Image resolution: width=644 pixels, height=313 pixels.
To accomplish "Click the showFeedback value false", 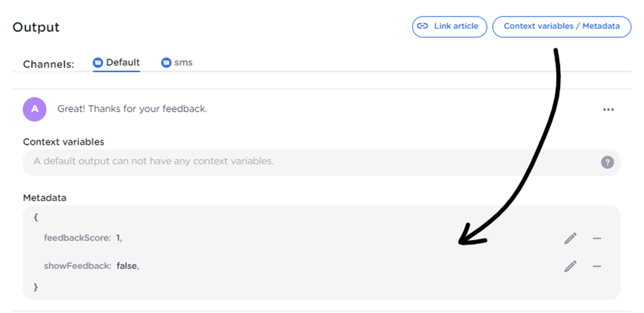I will 127,266.
